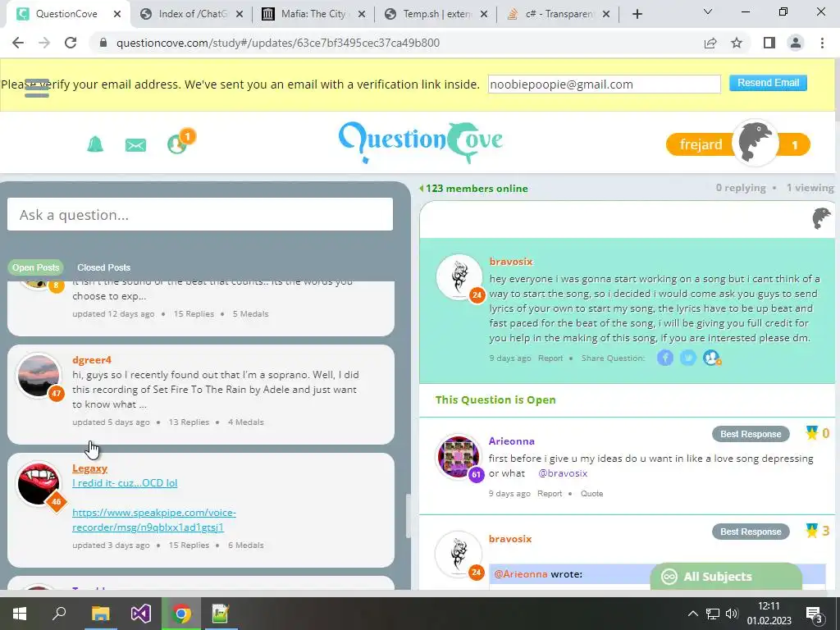Reload the page
Viewport: 840px width, 630px height.
point(71,43)
